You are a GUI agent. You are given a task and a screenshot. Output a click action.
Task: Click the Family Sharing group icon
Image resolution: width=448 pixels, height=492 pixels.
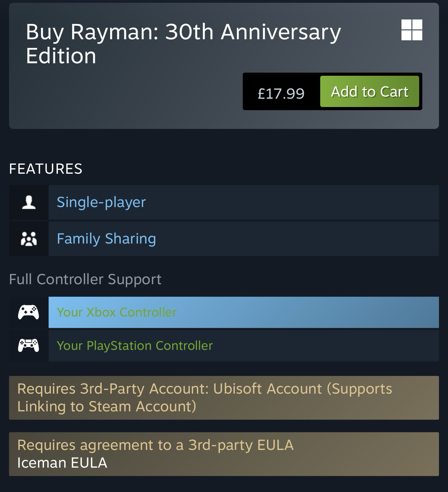(x=29, y=239)
